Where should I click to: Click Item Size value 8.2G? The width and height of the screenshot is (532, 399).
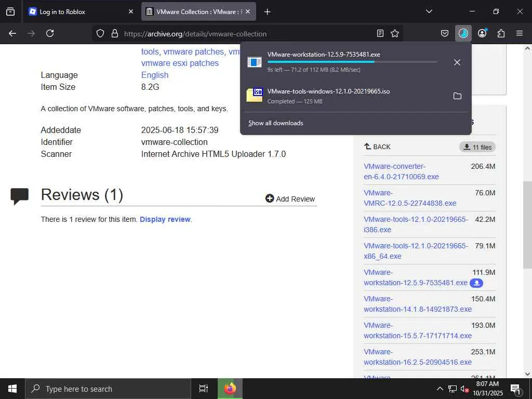(x=150, y=87)
